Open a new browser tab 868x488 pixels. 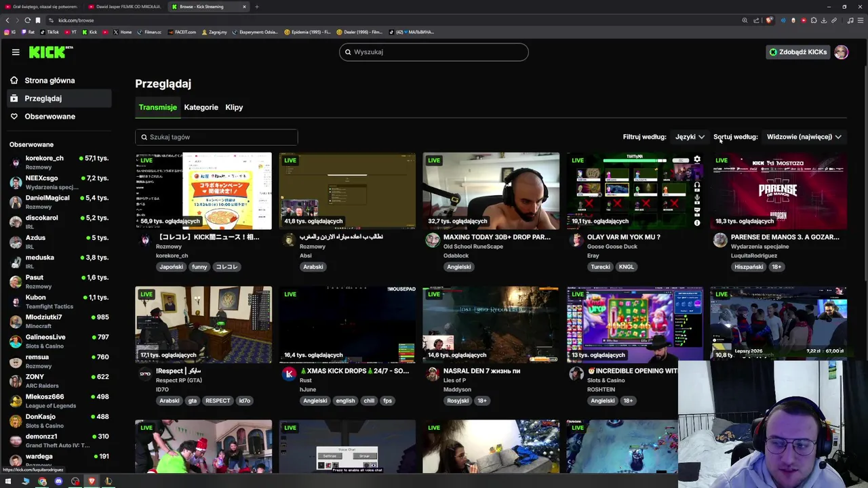point(256,7)
